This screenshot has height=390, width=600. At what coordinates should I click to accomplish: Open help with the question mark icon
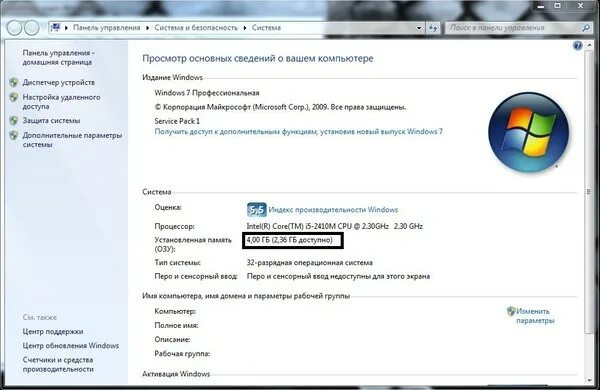pyautogui.click(x=577, y=46)
